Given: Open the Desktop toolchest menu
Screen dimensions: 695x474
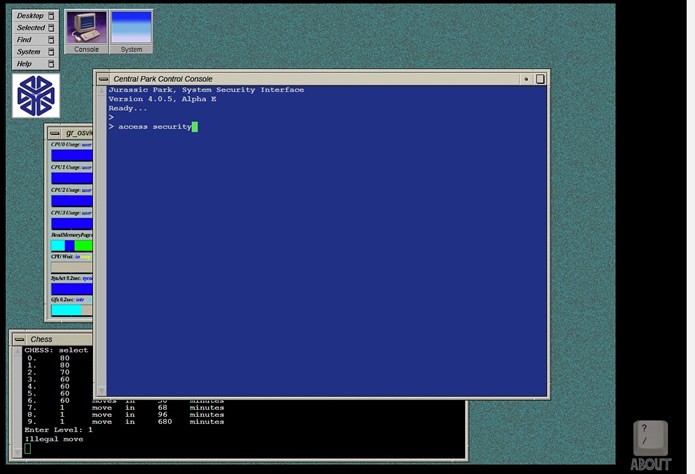Looking at the screenshot, I should click(35, 16).
